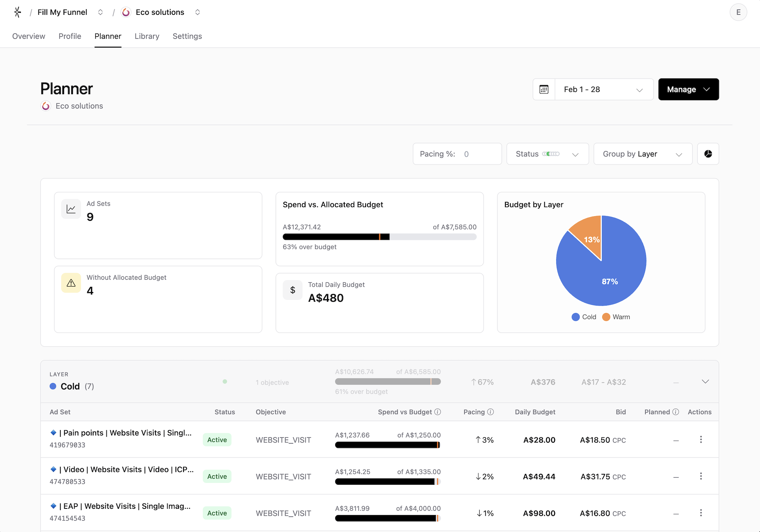Click the pie chart view icon beside Group by Layer
Viewport: 760px width, 532px height.
pos(708,154)
